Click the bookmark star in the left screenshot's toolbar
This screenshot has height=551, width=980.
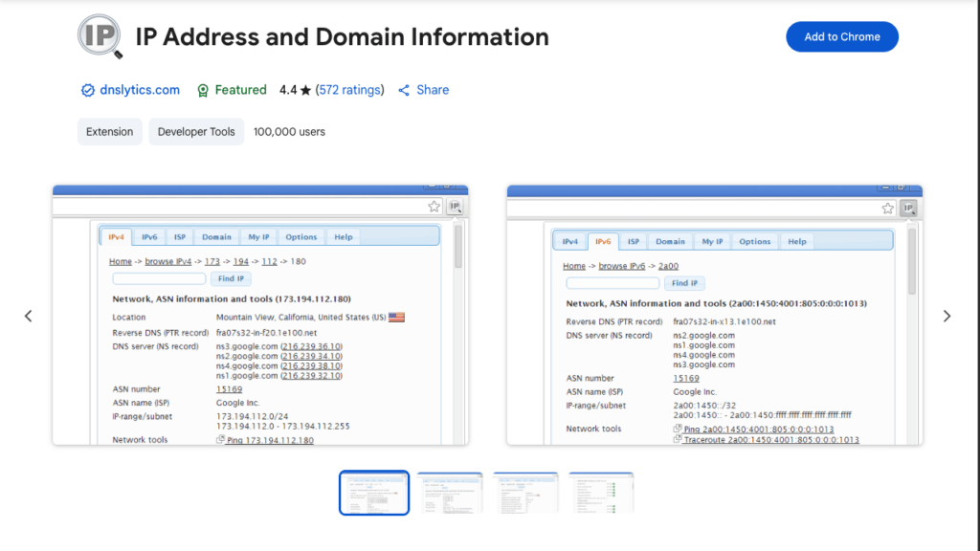pos(434,206)
